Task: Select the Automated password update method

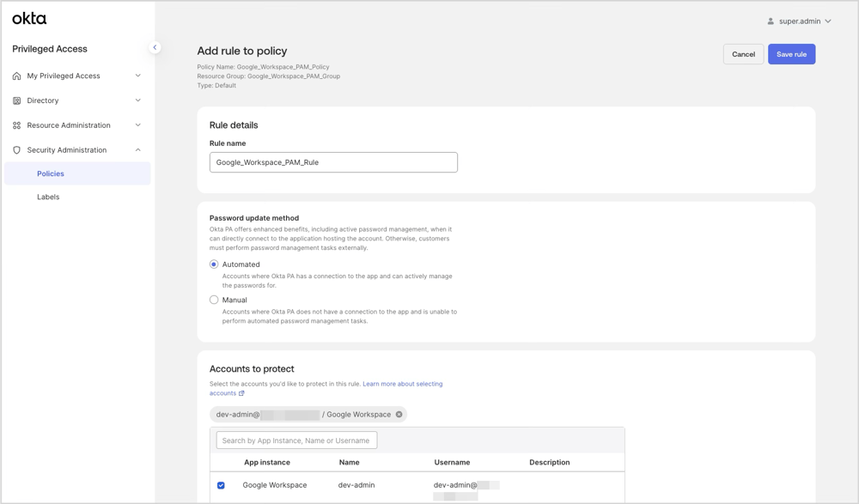Action: [213, 264]
